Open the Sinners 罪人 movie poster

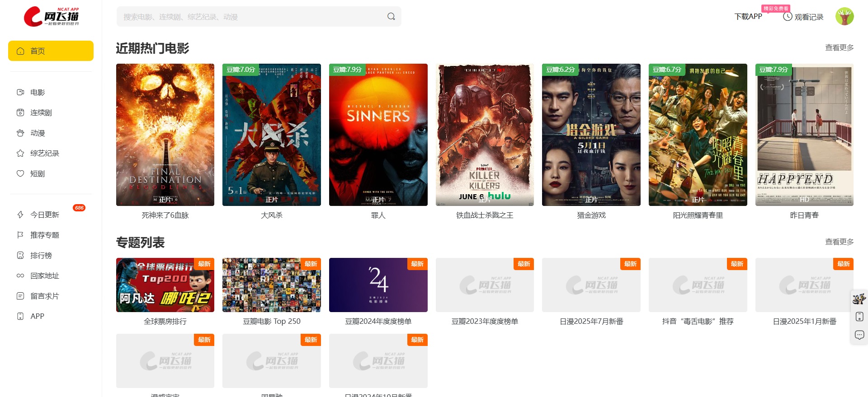[378, 135]
